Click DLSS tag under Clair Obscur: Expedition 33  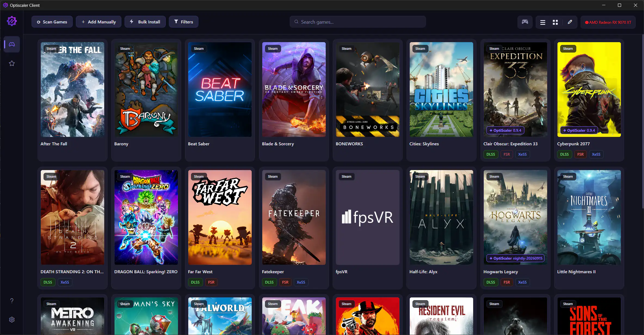491,154
